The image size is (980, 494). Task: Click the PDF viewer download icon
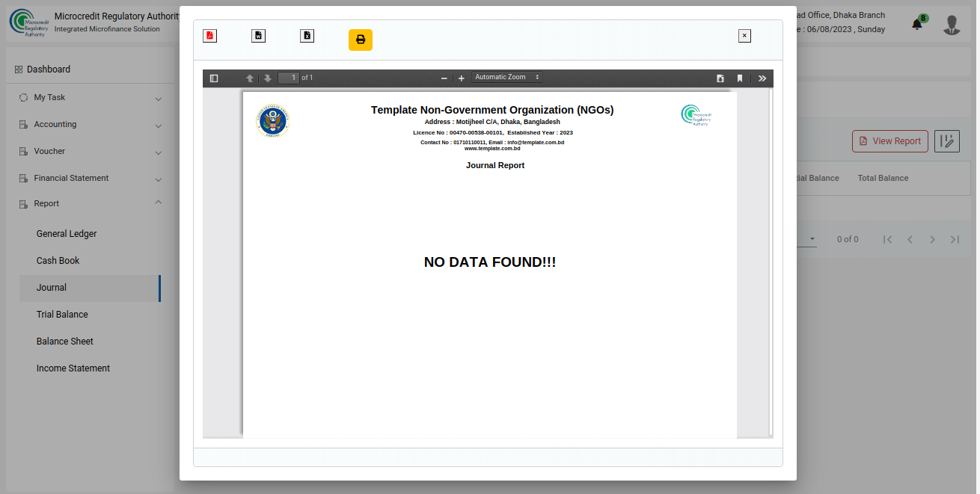(x=720, y=78)
